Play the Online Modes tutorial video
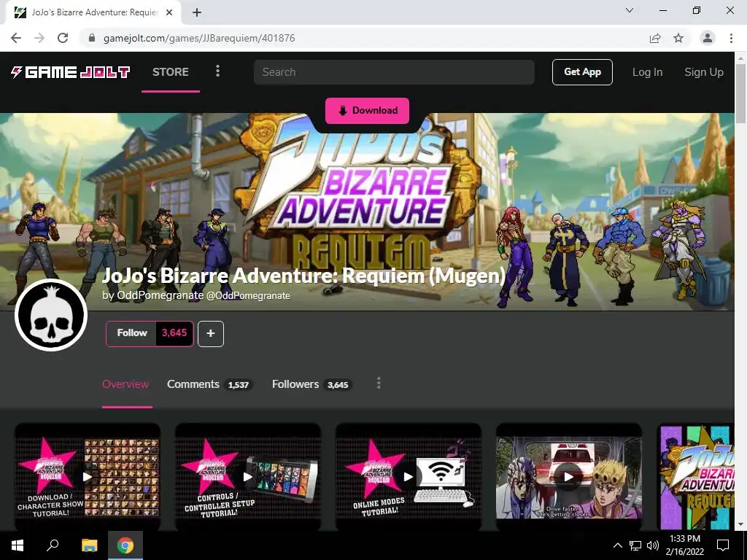Viewport: 747px width, 560px height. point(409,477)
